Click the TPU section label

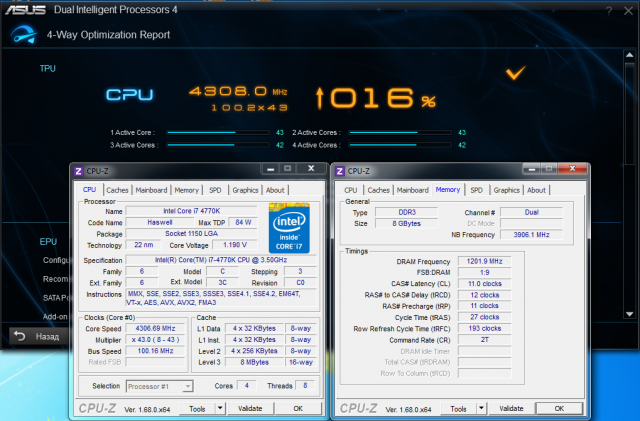(x=48, y=69)
